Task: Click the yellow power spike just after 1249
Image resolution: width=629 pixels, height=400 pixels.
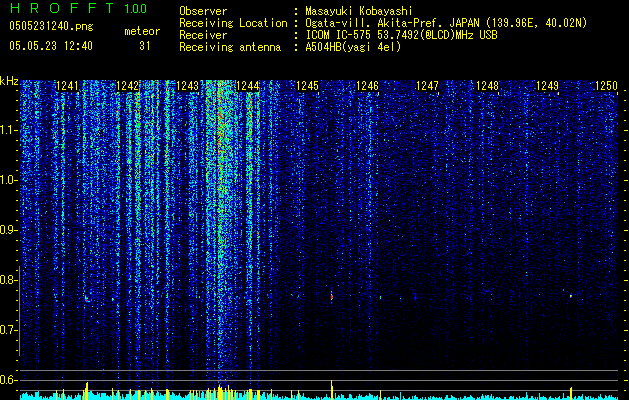Action: coord(571,393)
